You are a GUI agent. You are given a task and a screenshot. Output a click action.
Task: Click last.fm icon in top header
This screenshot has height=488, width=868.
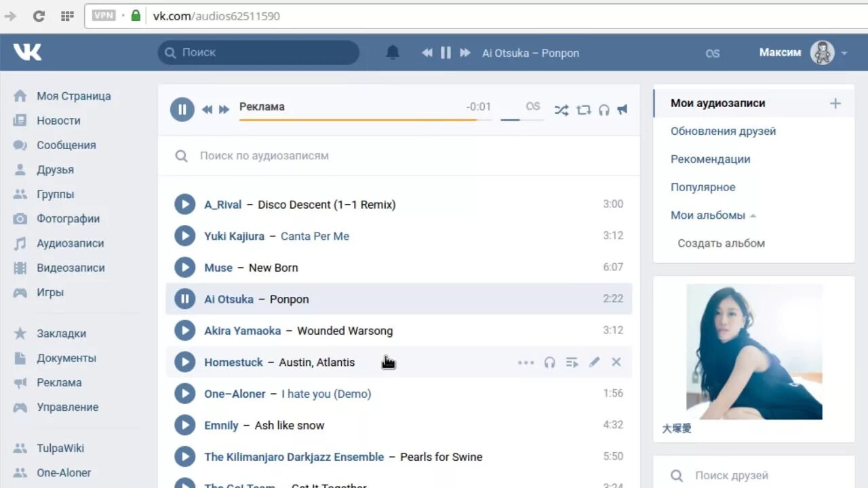[713, 53]
